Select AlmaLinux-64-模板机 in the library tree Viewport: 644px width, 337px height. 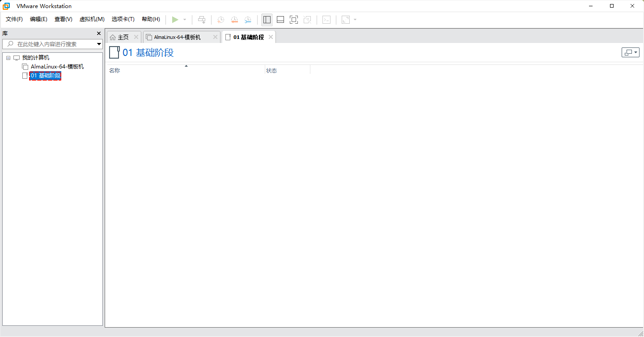(x=57, y=67)
